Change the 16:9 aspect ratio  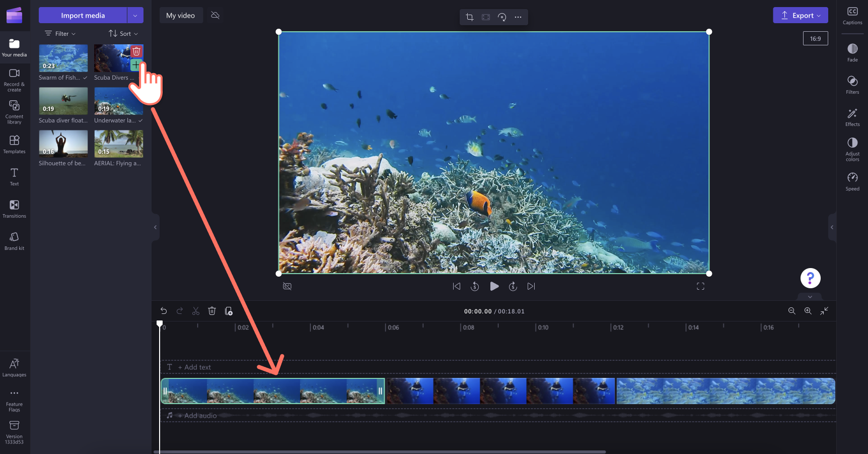[815, 39]
